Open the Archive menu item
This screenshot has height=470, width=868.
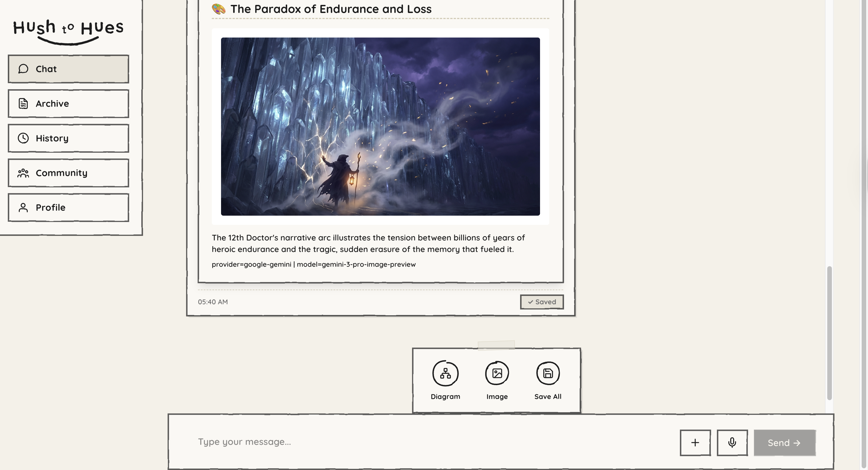point(68,104)
